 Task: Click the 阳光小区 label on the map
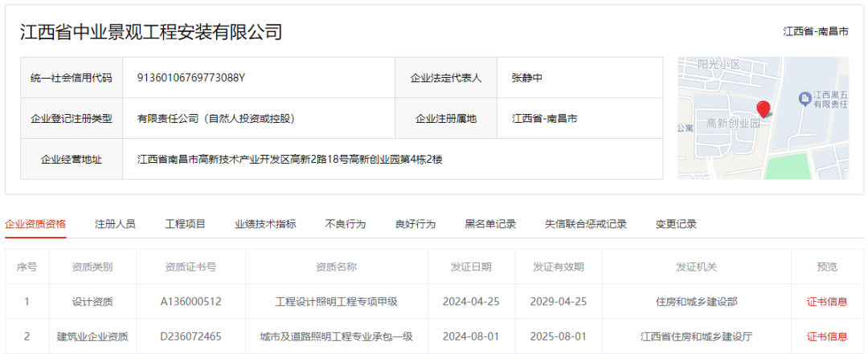coord(719,64)
